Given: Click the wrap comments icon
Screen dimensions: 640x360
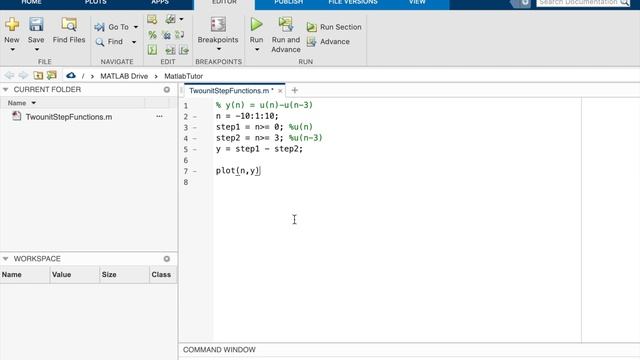Looking at the screenshot, I should click(180, 35).
